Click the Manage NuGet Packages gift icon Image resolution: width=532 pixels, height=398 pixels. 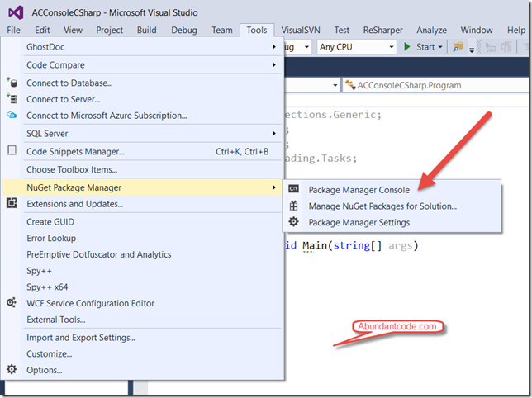pyautogui.click(x=294, y=206)
